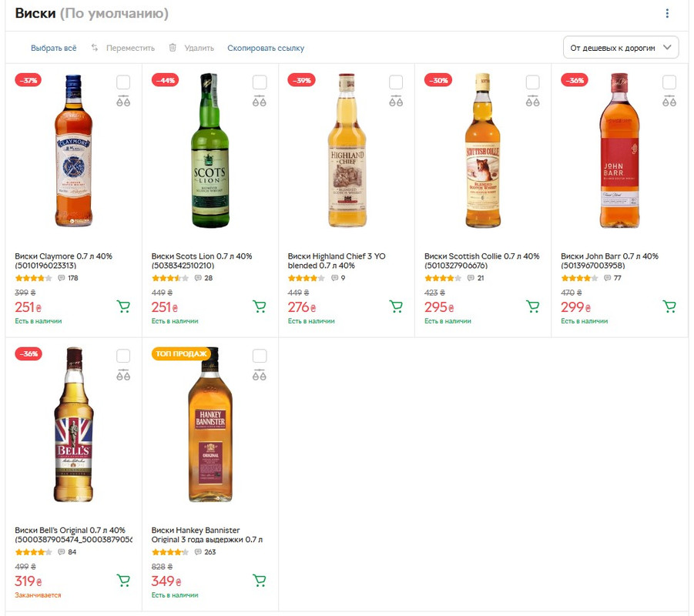The height and width of the screenshot is (616, 694).
Task: Click the Bell's Original bottle image
Action: [x=73, y=424]
